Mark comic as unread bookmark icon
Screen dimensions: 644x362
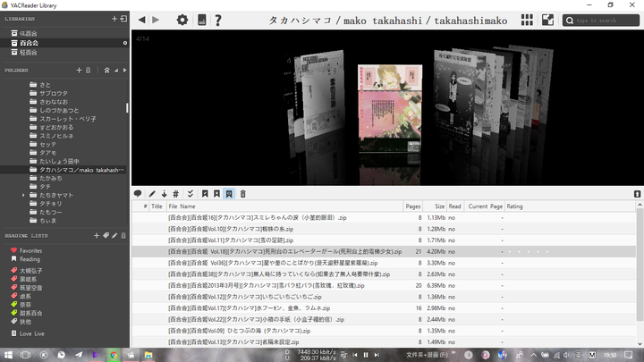click(x=216, y=194)
